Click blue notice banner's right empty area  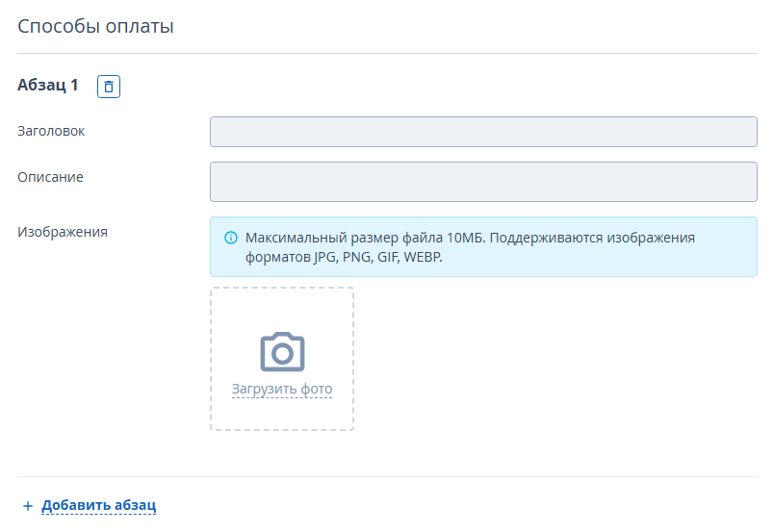coord(725,257)
